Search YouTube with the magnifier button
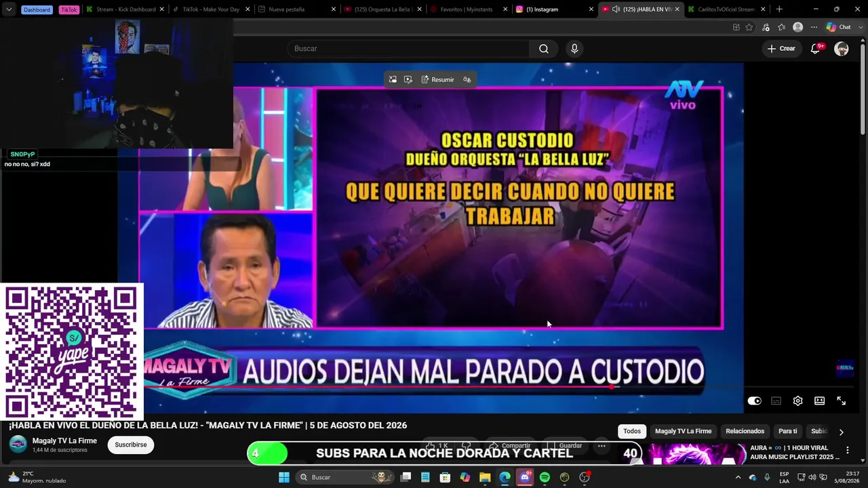This screenshot has width=868, height=488. click(544, 49)
